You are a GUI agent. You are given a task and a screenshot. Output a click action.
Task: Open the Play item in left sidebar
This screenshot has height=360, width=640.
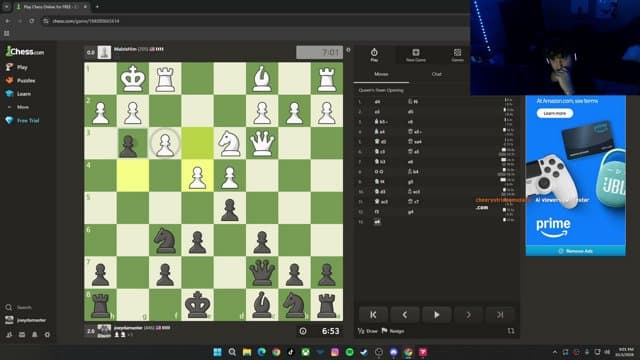pyautogui.click(x=17, y=67)
